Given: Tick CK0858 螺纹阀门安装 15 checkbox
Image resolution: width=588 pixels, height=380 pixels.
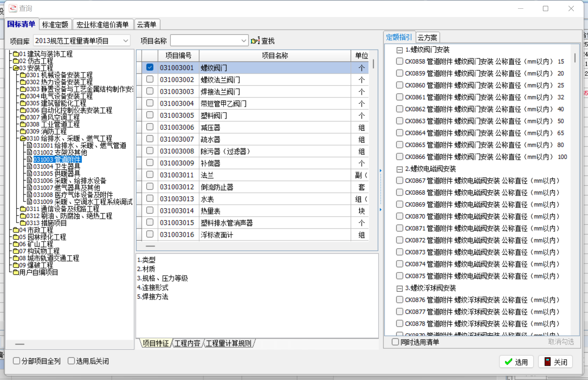Looking at the screenshot, I should pos(399,61).
